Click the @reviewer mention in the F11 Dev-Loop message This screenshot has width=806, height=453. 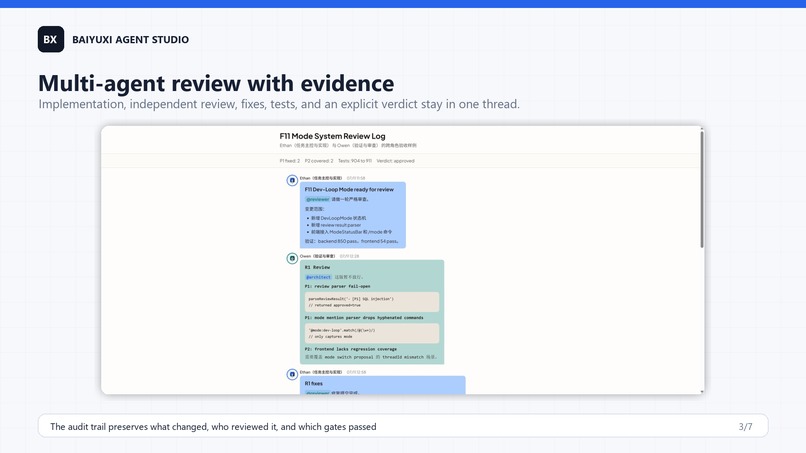(x=318, y=200)
